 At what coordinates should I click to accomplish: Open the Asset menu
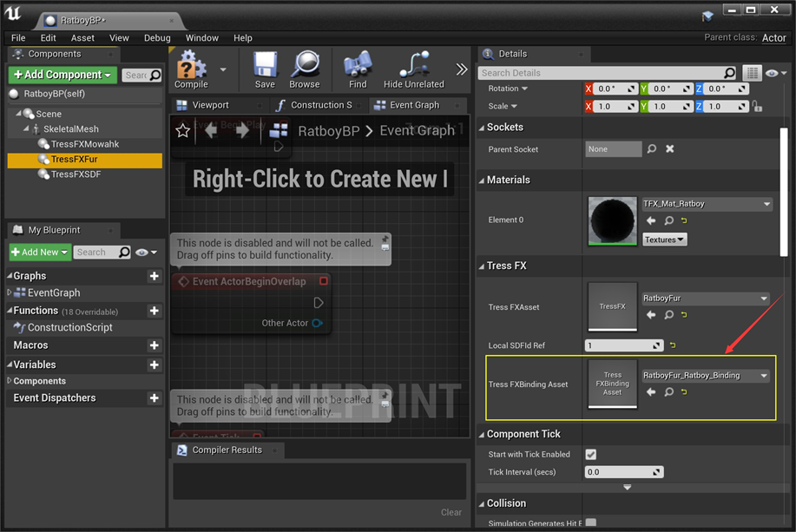coord(82,38)
